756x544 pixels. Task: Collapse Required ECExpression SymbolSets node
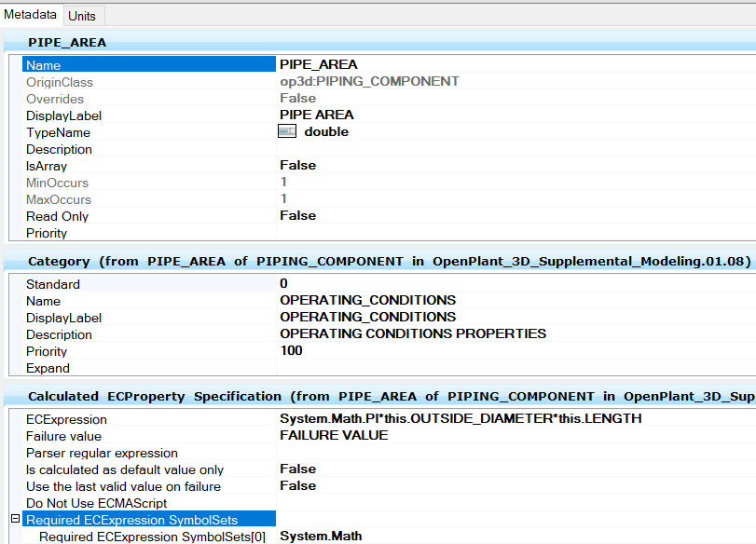[16, 519]
